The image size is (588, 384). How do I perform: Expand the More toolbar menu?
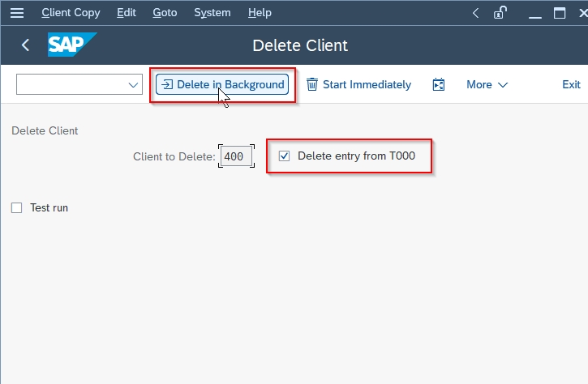(x=487, y=85)
